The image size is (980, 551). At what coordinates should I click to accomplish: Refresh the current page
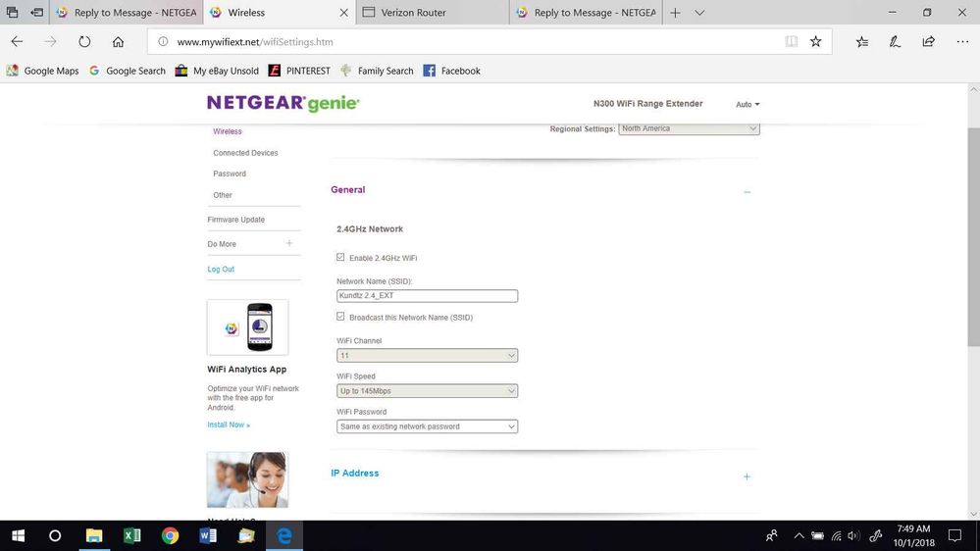(84, 42)
